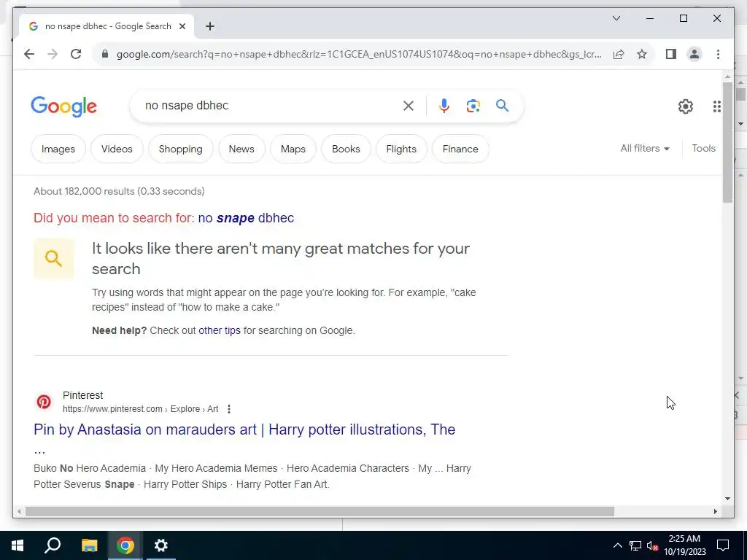The image size is (747, 560).
Task: Click the Pinterest favicon logo
Action: click(x=44, y=402)
